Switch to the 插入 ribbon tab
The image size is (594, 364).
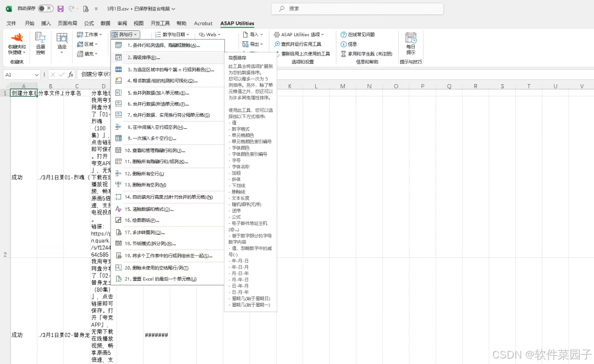click(46, 23)
